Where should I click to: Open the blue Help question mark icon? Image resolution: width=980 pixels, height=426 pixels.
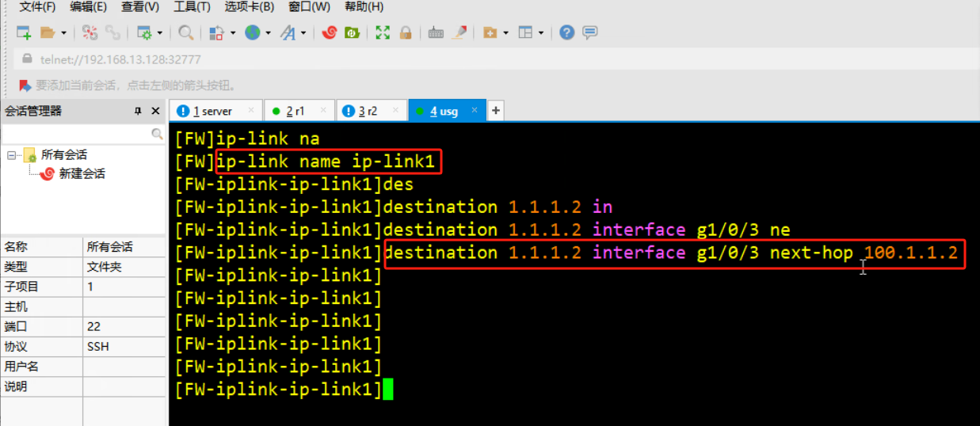(x=566, y=32)
